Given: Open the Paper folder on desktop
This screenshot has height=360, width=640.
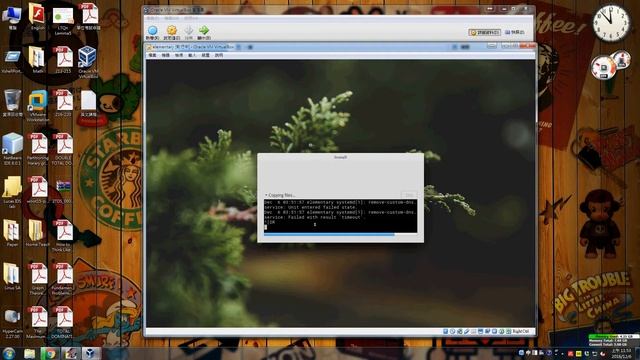Looking at the screenshot, I should [12, 233].
